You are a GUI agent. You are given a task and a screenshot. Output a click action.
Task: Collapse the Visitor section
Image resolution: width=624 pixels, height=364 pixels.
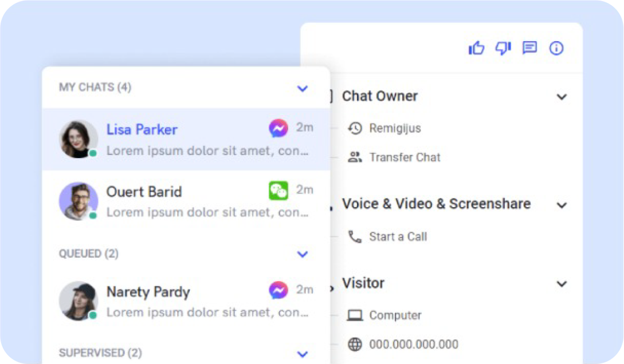[x=562, y=284]
